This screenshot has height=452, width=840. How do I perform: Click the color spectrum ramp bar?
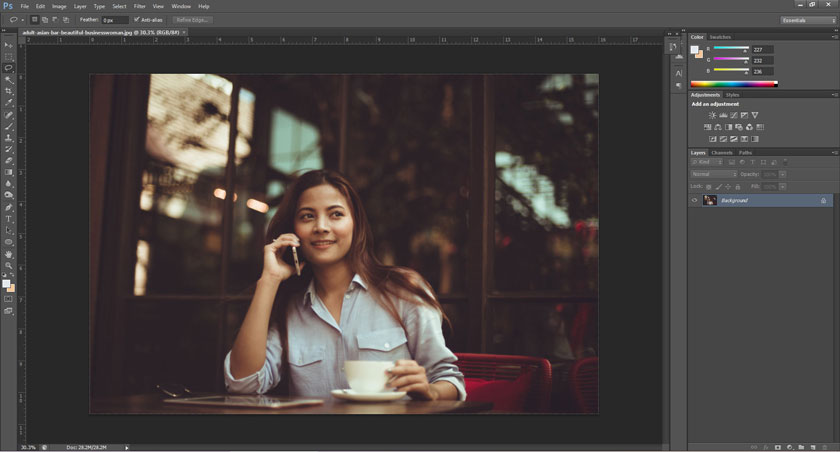tap(734, 84)
